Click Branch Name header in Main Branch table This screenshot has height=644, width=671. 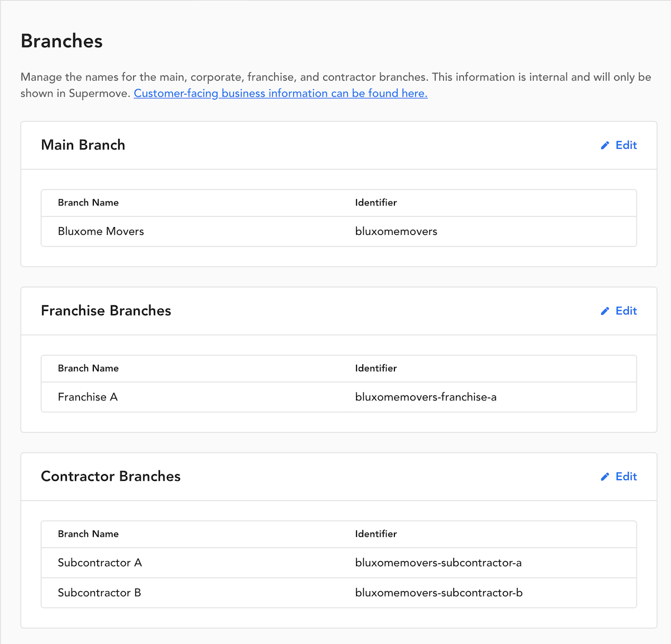click(88, 203)
